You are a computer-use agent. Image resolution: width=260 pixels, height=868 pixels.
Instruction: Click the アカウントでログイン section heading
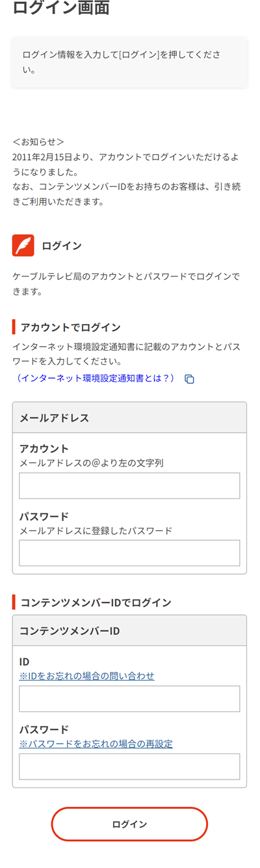[70, 327]
